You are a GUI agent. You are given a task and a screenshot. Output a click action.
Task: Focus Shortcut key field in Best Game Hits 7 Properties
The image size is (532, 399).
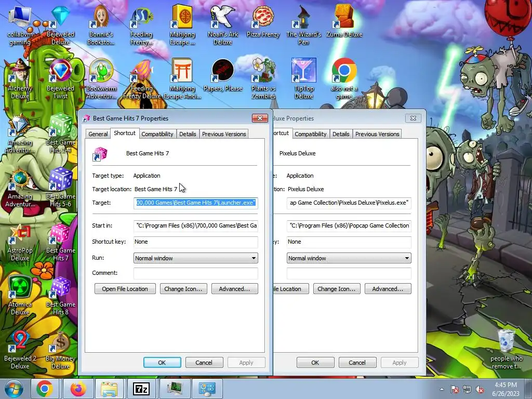(x=196, y=242)
